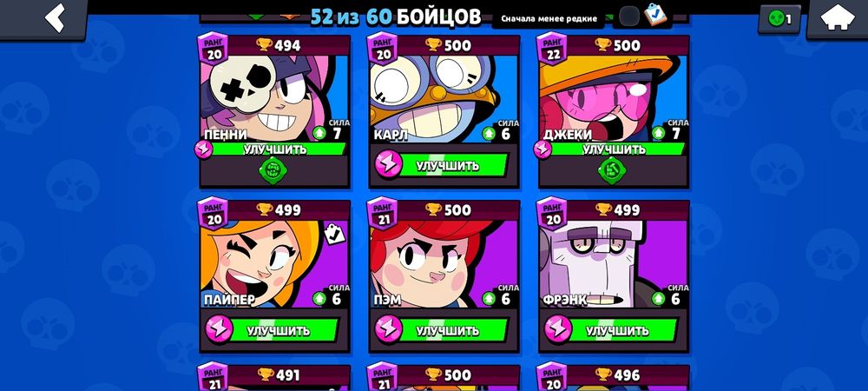The image size is (868, 391).
Task: Tap the clipboard checkmark icon near sorting
Action: coord(656,15)
